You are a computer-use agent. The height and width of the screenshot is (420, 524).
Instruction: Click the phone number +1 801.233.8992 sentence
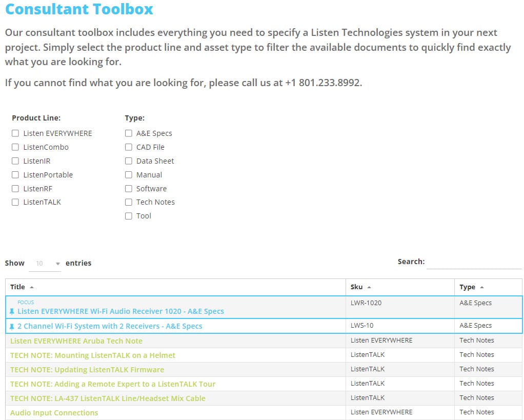pos(184,83)
